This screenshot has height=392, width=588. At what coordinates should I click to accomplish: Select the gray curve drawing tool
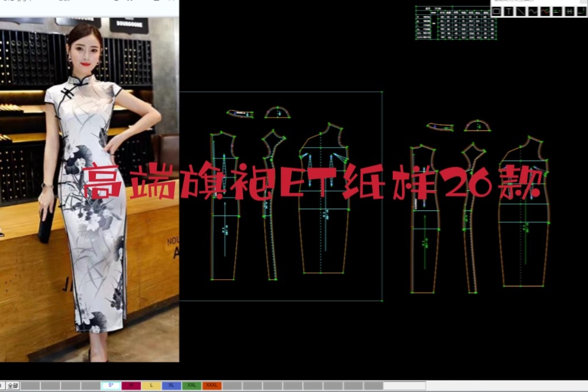533,11
